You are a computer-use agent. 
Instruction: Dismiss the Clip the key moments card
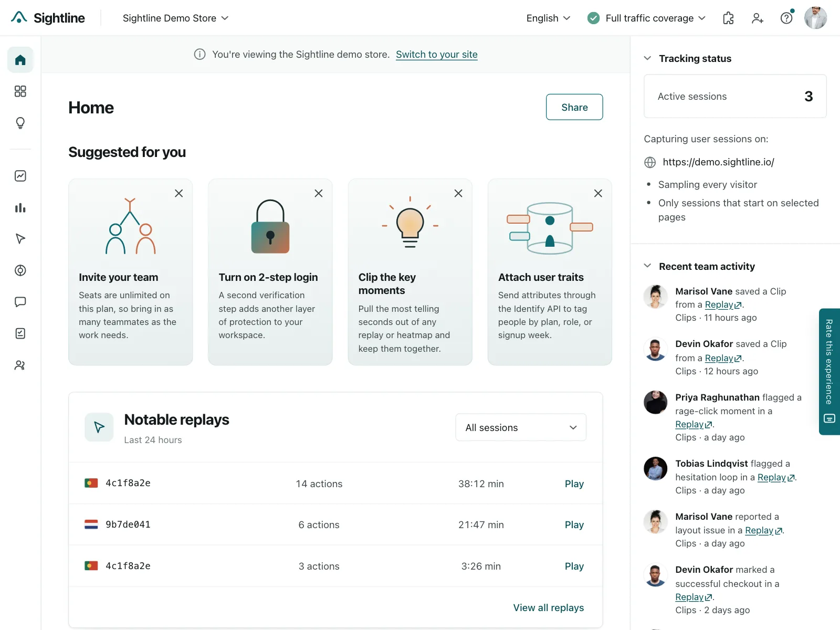click(458, 193)
